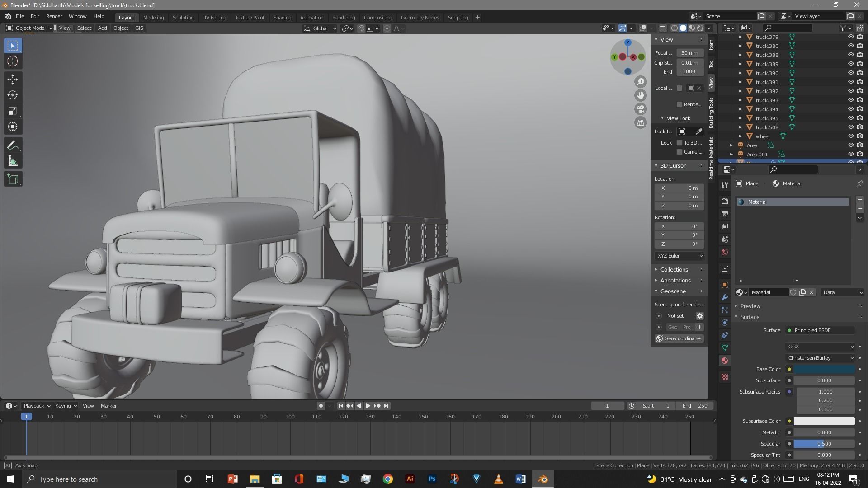868x488 pixels.
Task: Open Texture properties checker icon
Action: coord(725,377)
